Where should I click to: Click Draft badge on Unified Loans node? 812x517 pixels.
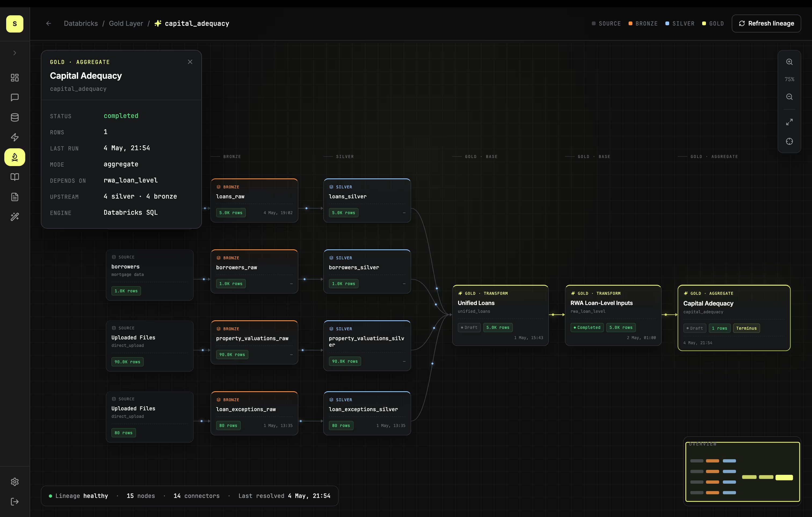click(x=469, y=327)
